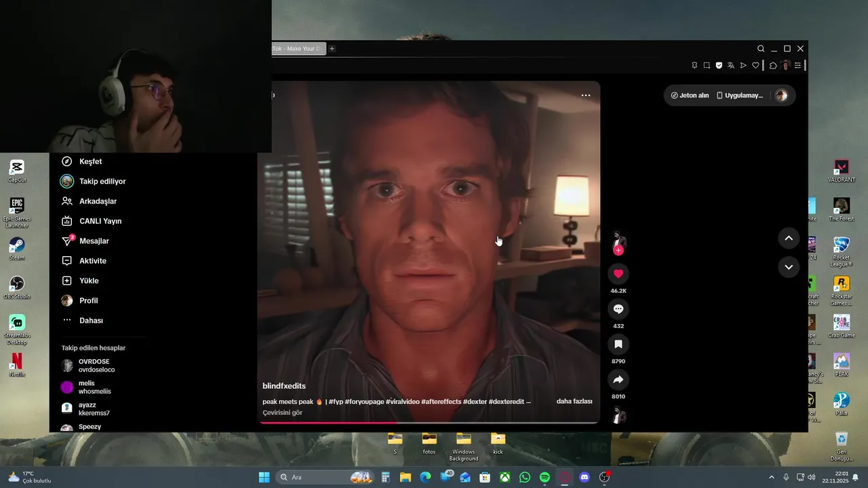Image resolution: width=868 pixels, height=488 pixels.
Task: Open blindfxedits creator profile
Action: click(x=284, y=386)
